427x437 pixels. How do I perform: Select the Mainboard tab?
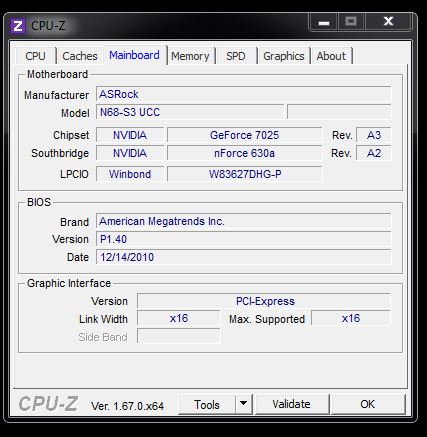pyautogui.click(x=134, y=55)
